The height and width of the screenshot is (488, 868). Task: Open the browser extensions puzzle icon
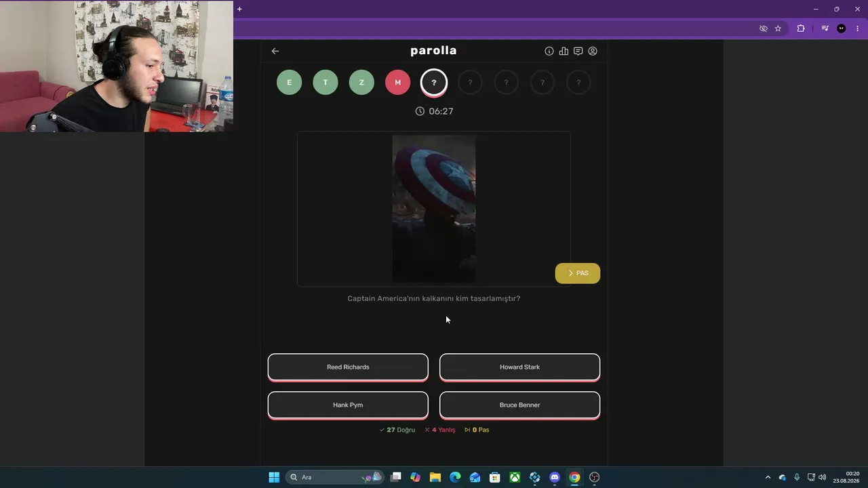[x=801, y=28]
